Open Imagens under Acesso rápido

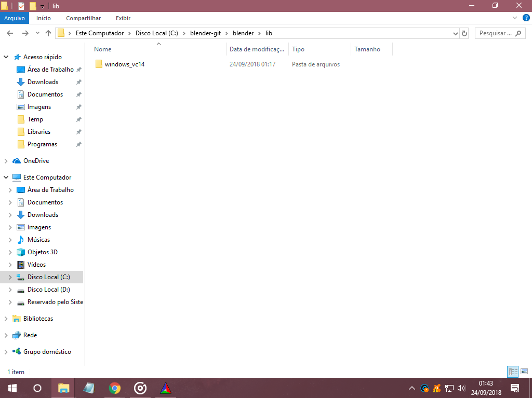point(39,107)
